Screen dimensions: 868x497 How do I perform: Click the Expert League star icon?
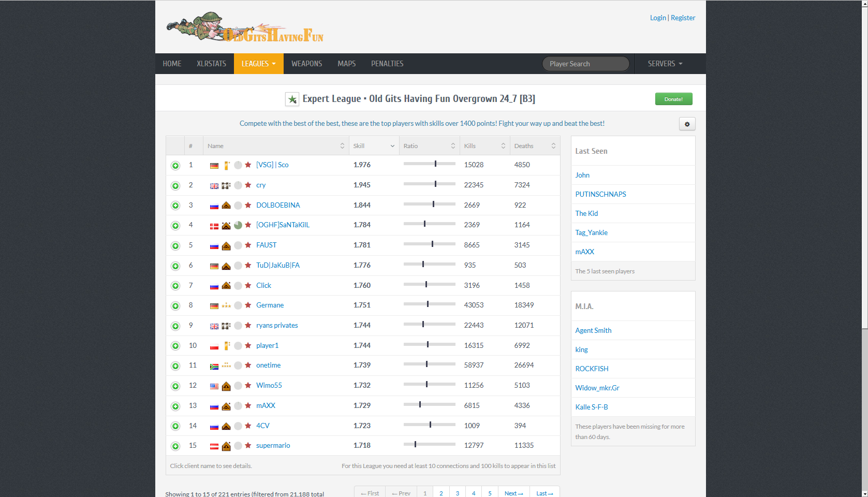[292, 99]
